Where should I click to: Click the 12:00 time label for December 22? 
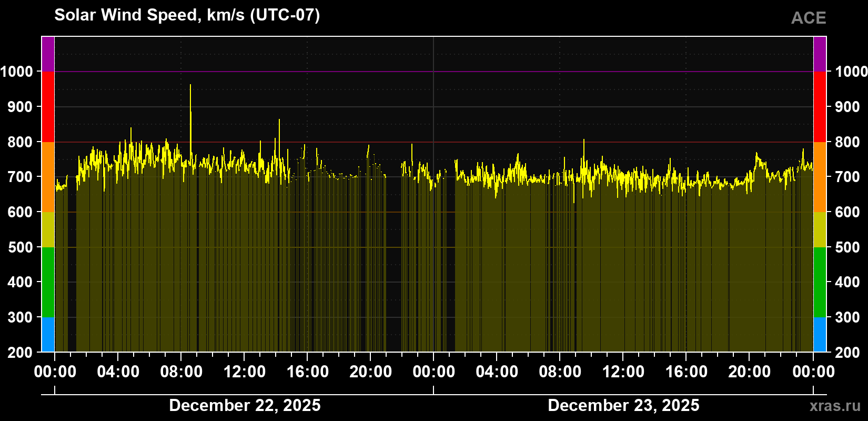[245, 372]
